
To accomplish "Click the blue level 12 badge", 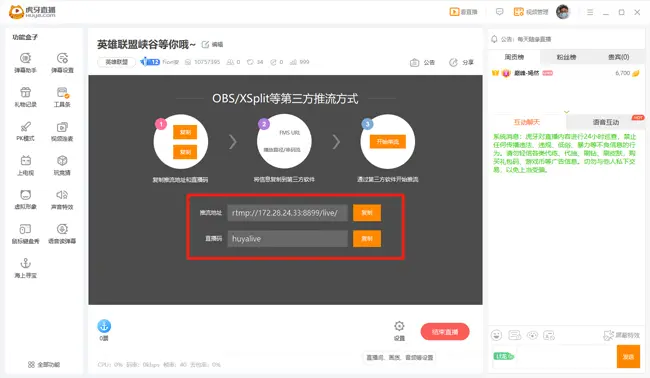I will 150,62.
